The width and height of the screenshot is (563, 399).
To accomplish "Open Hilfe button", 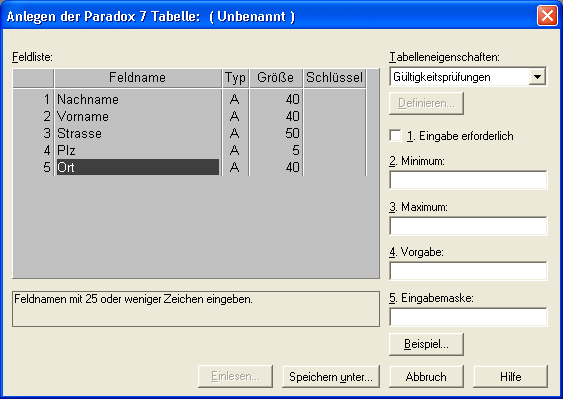I will click(x=511, y=377).
